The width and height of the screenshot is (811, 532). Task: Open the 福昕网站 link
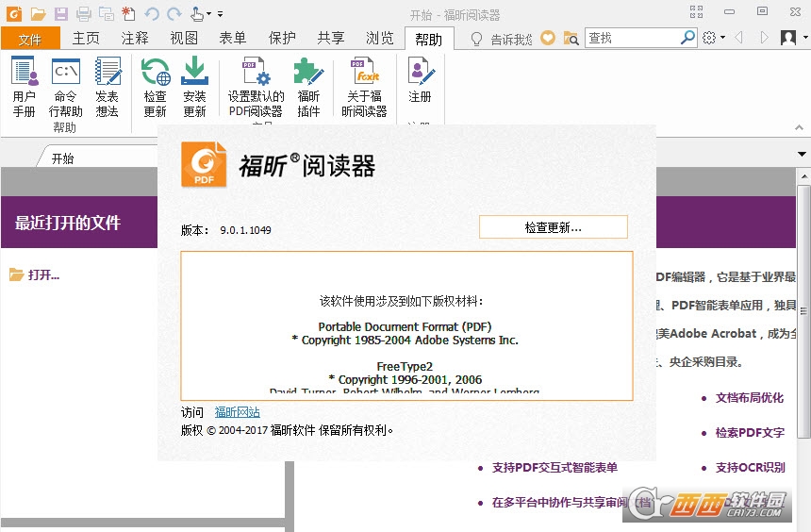pyautogui.click(x=238, y=412)
